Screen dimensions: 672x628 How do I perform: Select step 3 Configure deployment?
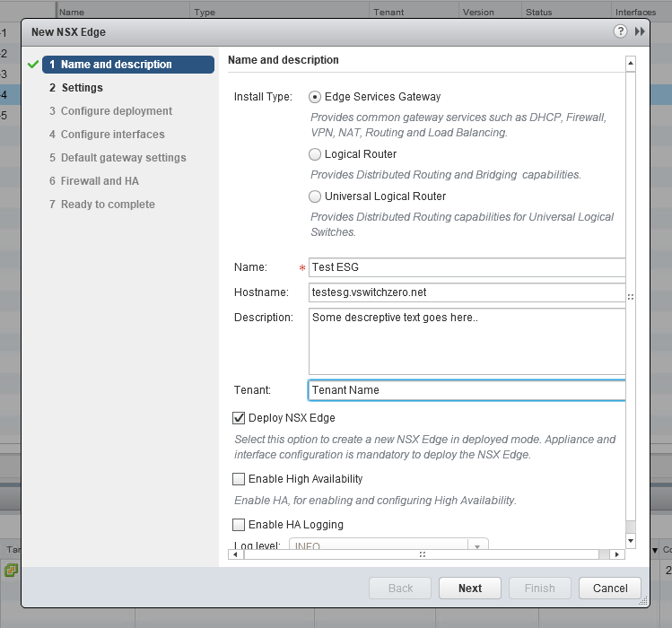[x=110, y=111]
